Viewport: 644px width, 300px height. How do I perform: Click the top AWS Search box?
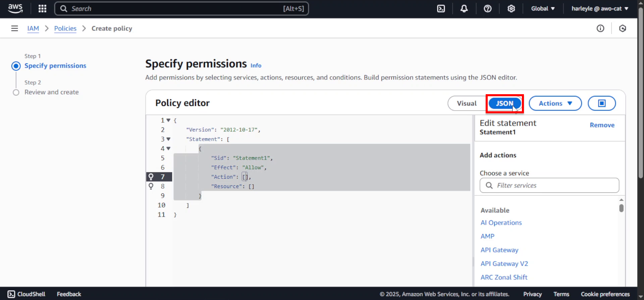coord(181,9)
